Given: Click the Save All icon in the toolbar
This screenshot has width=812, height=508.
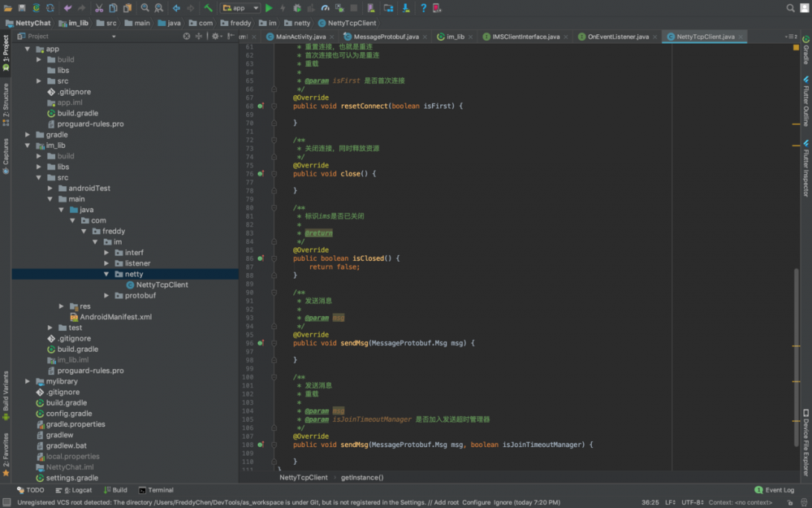Looking at the screenshot, I should 20,7.
